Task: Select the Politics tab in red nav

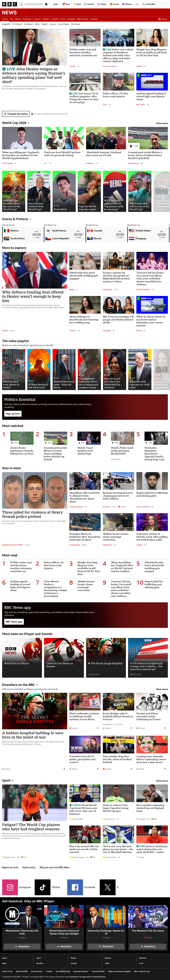Action: click(x=46, y=19)
